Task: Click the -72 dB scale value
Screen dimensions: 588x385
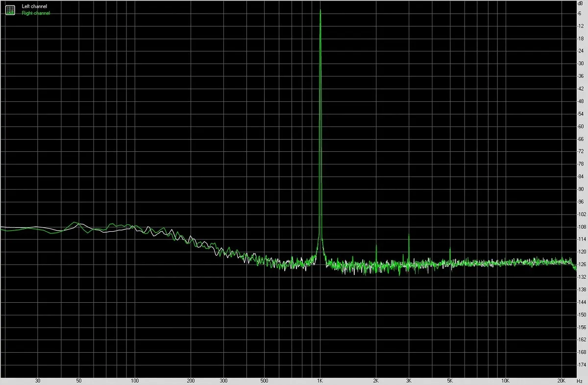Action: pyautogui.click(x=581, y=151)
